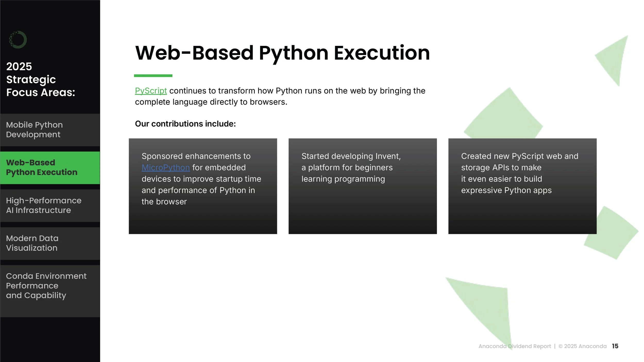The height and width of the screenshot is (362, 644).
Task: Click the Our contributions include subheading
Action: click(x=185, y=124)
